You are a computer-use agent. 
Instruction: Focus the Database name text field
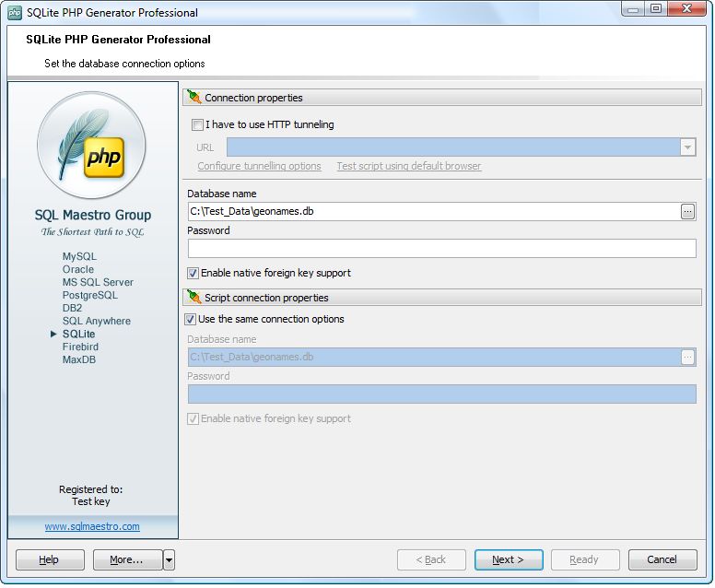(433, 212)
